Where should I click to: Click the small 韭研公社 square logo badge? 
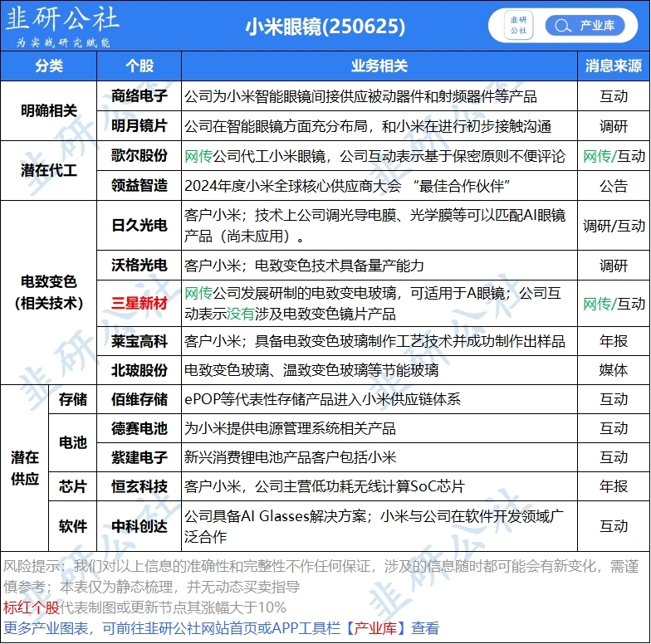(x=518, y=26)
